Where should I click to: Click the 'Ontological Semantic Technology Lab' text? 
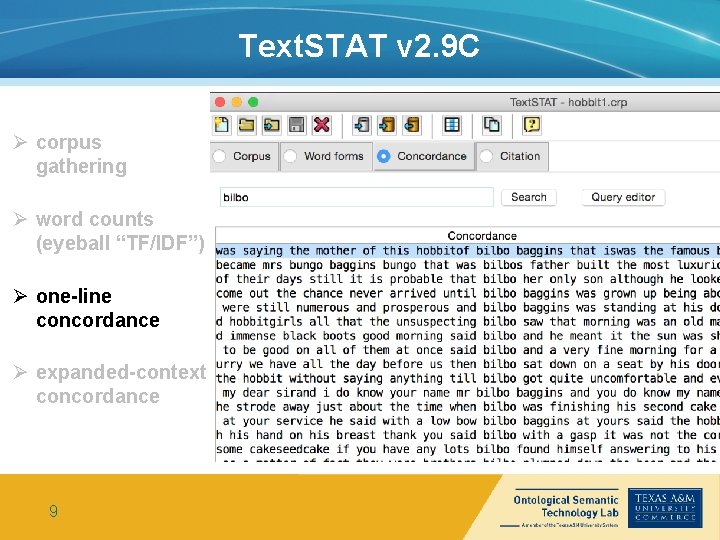tap(566, 506)
